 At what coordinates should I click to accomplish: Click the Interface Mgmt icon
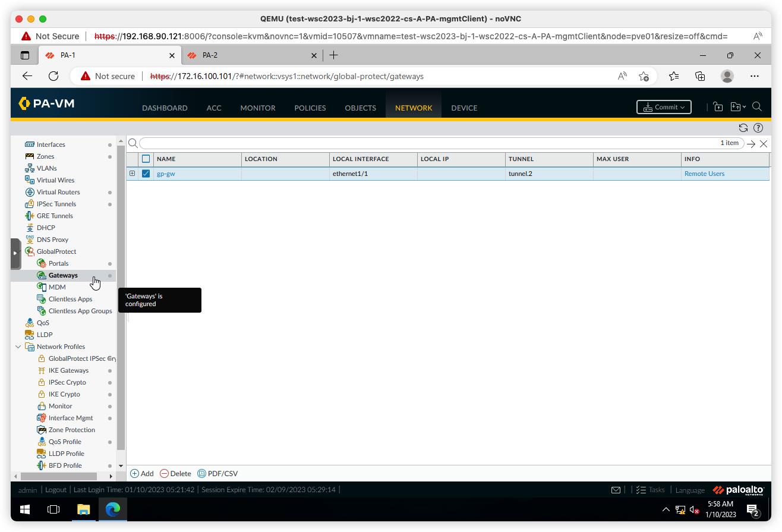pyautogui.click(x=42, y=418)
